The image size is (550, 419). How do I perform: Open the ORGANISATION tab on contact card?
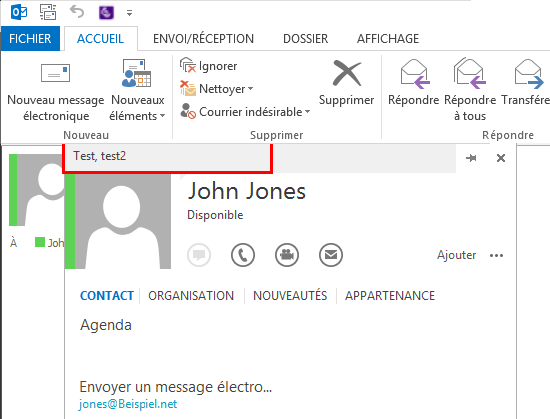tap(191, 296)
